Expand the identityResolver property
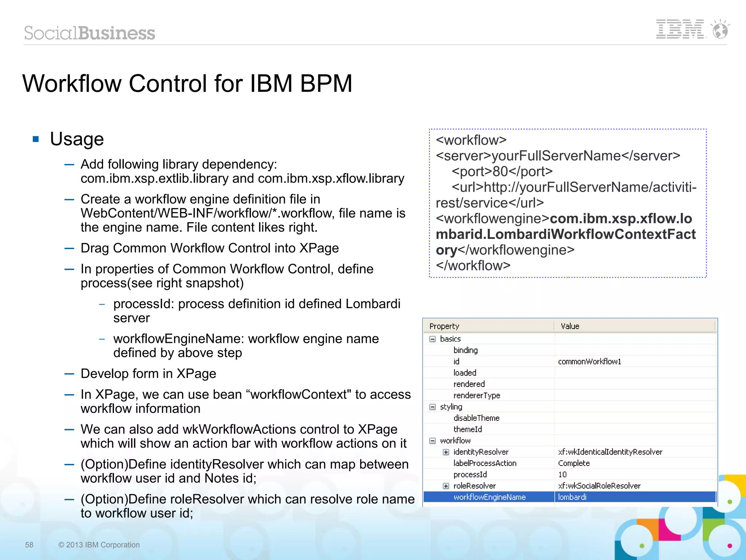746x560 pixels. tap(446, 452)
